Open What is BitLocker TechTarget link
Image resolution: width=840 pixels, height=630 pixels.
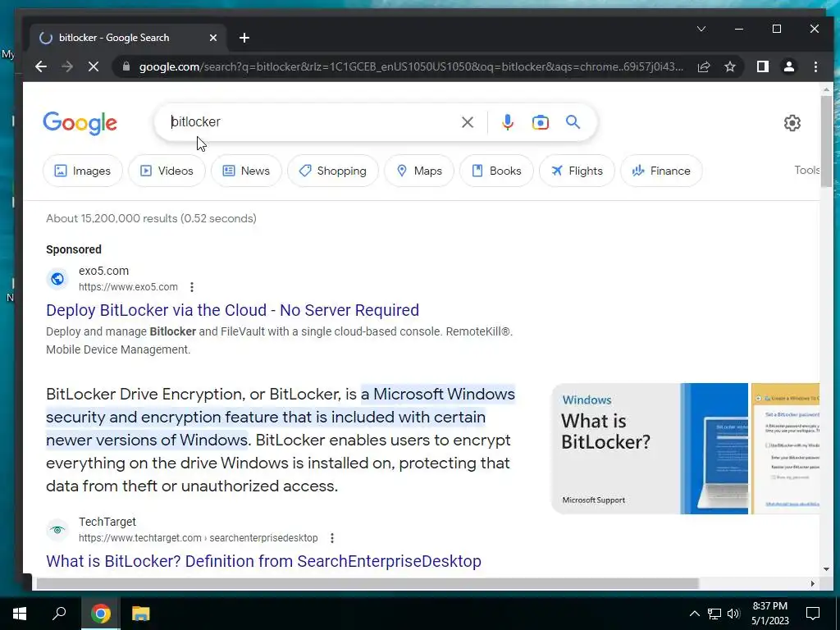point(263,561)
